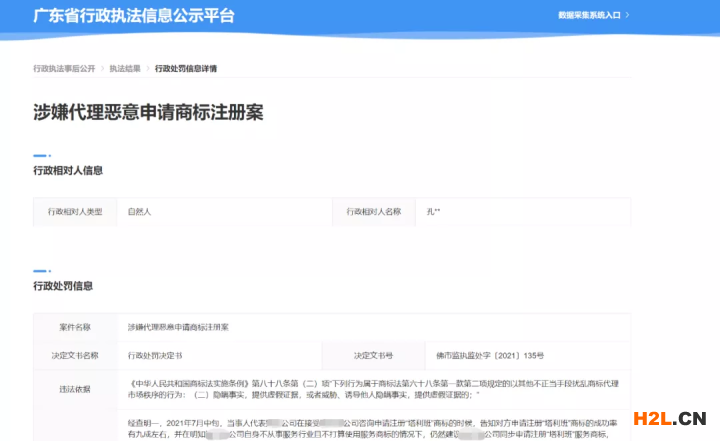This screenshot has height=441, width=720.
Task: Select 行政处罚信息详情 breadcrumb item
Action: pos(186,69)
